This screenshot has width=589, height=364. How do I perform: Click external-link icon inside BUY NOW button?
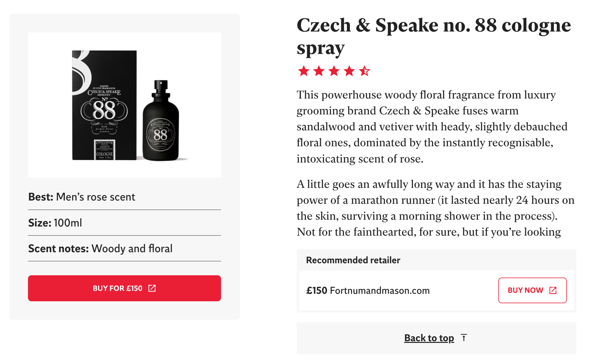click(x=553, y=290)
